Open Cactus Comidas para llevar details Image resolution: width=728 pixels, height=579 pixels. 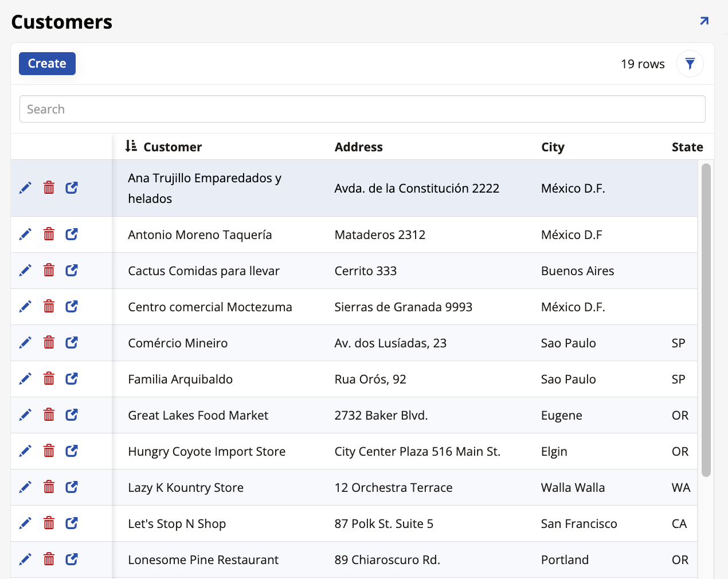click(x=71, y=270)
